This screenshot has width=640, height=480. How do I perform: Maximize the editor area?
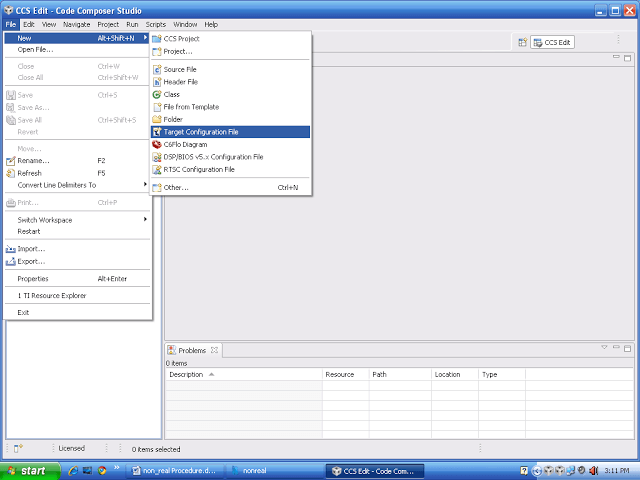coord(628,58)
